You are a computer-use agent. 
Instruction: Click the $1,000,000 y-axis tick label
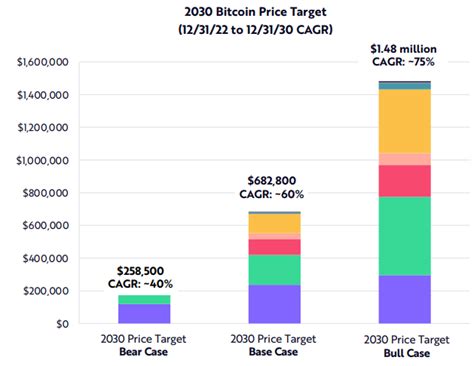click(43, 161)
